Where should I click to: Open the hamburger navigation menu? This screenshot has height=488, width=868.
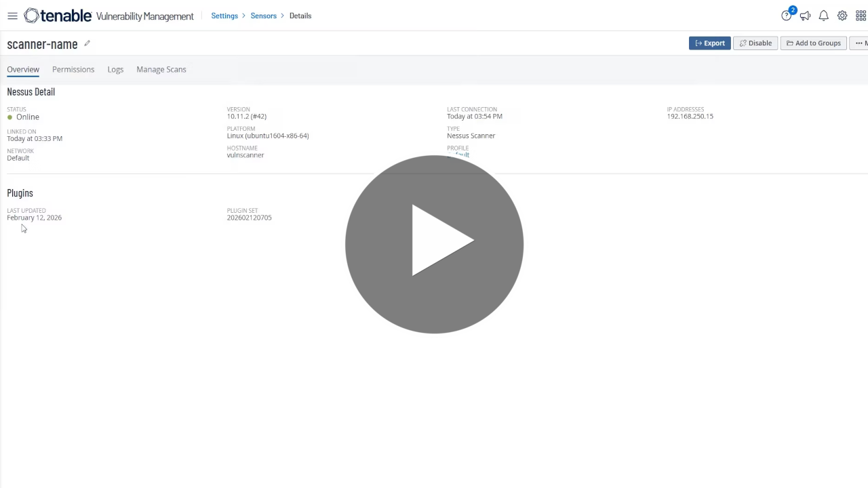(x=12, y=16)
